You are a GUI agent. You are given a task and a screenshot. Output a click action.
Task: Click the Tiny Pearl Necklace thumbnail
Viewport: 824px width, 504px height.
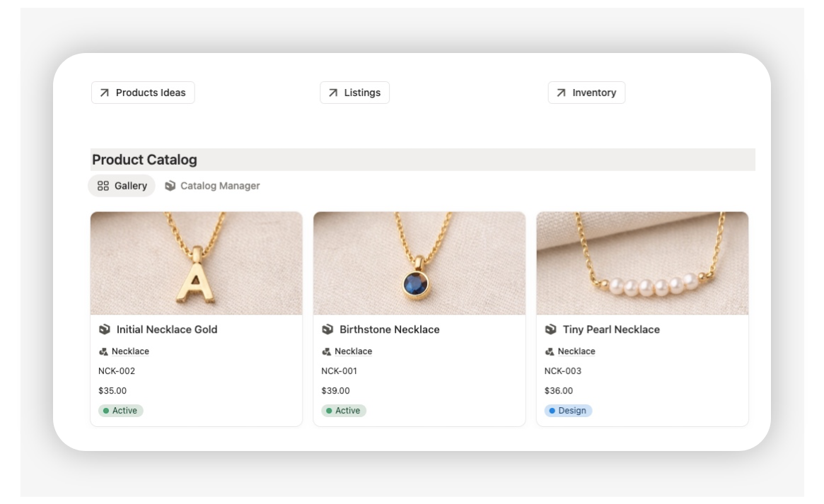pos(642,262)
